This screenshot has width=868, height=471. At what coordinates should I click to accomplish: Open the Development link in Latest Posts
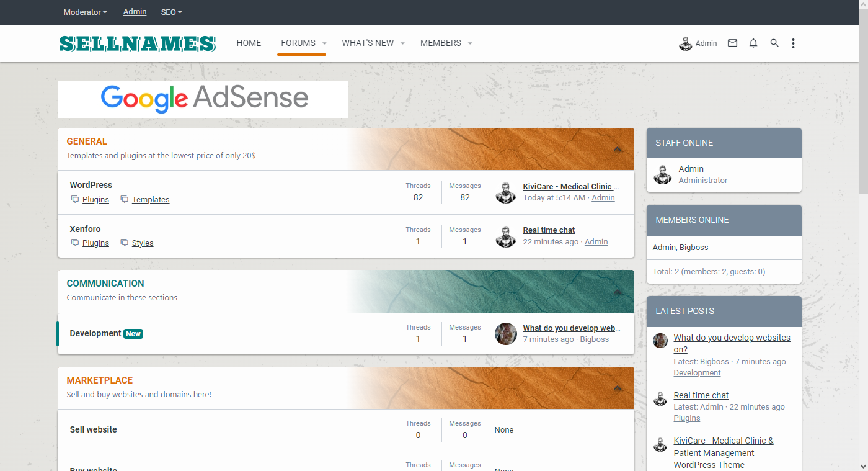[697, 373]
